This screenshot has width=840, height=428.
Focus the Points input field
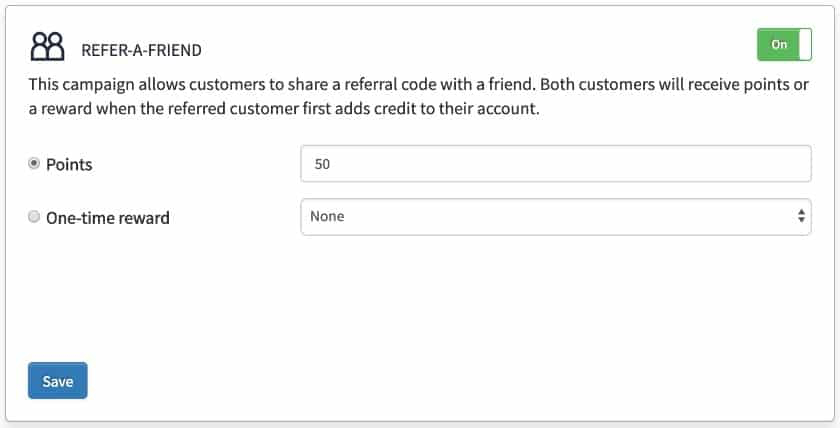coord(556,164)
